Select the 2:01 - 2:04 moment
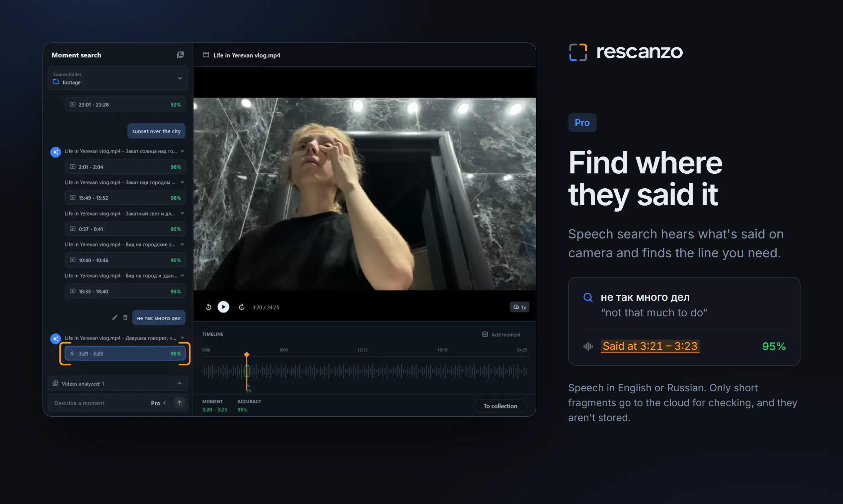The height and width of the screenshot is (504, 843). pos(125,167)
